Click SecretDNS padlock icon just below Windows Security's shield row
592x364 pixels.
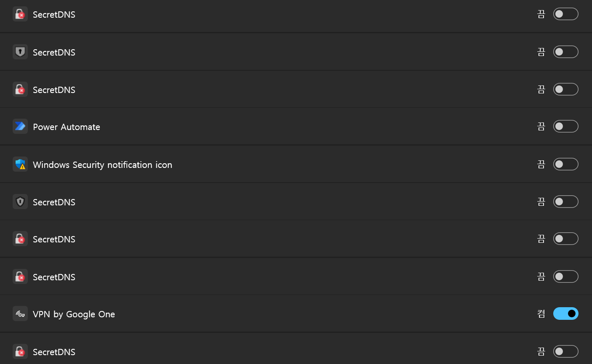pyautogui.click(x=20, y=239)
